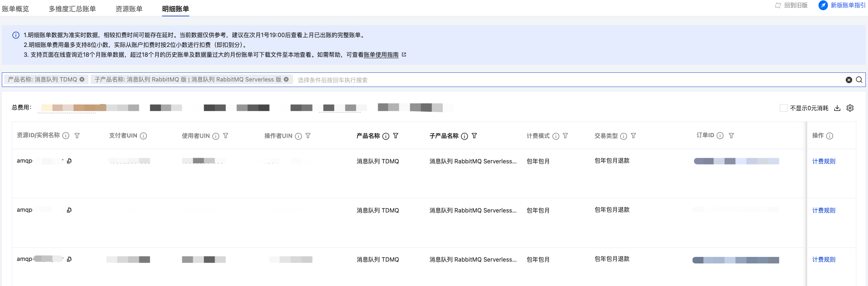Open 计费规则 for the second row

pyautogui.click(x=824, y=210)
